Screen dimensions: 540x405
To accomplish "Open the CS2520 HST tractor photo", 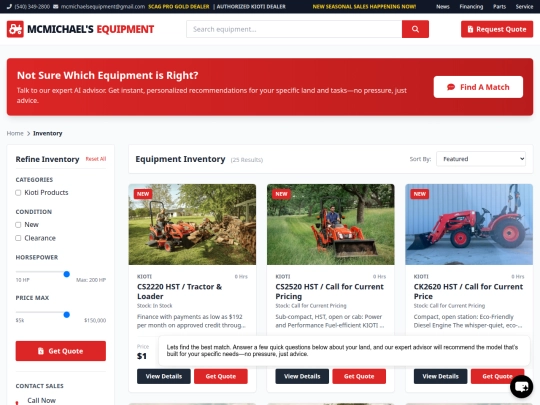I will click(331, 225).
